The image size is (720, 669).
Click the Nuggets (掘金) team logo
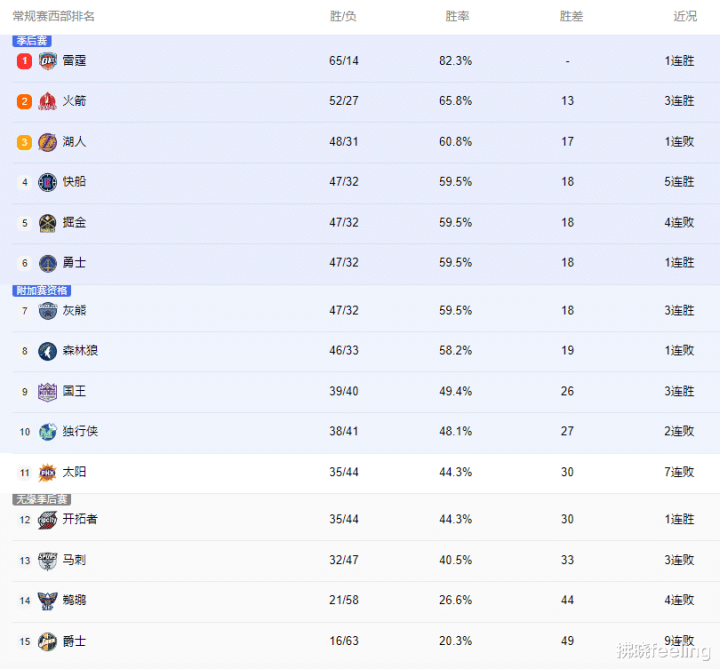48,222
